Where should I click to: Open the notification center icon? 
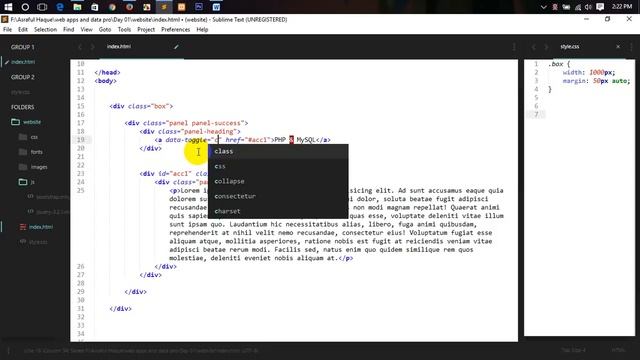[x=600, y=7]
